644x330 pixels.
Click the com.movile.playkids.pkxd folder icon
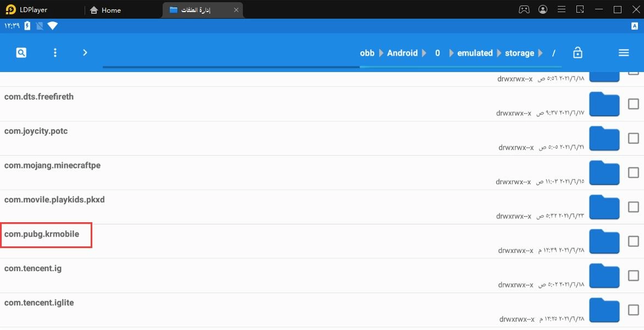604,207
